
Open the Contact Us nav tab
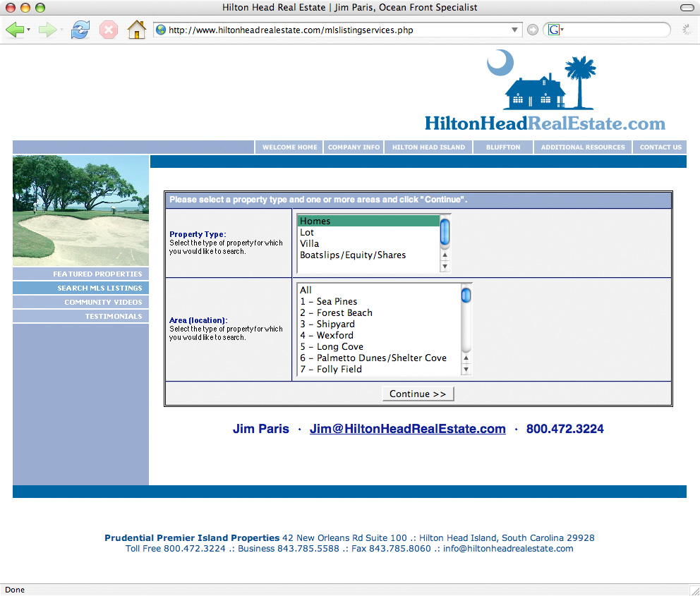[x=660, y=147]
